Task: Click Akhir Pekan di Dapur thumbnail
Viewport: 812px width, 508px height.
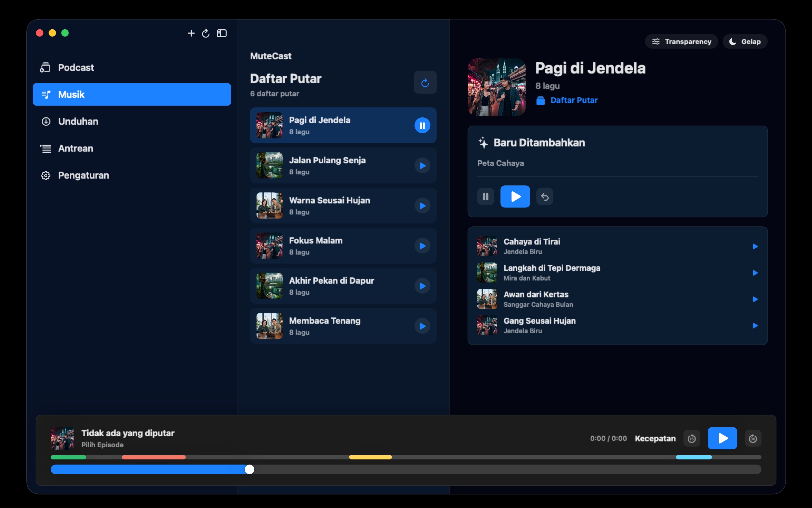Action: pyautogui.click(x=270, y=286)
